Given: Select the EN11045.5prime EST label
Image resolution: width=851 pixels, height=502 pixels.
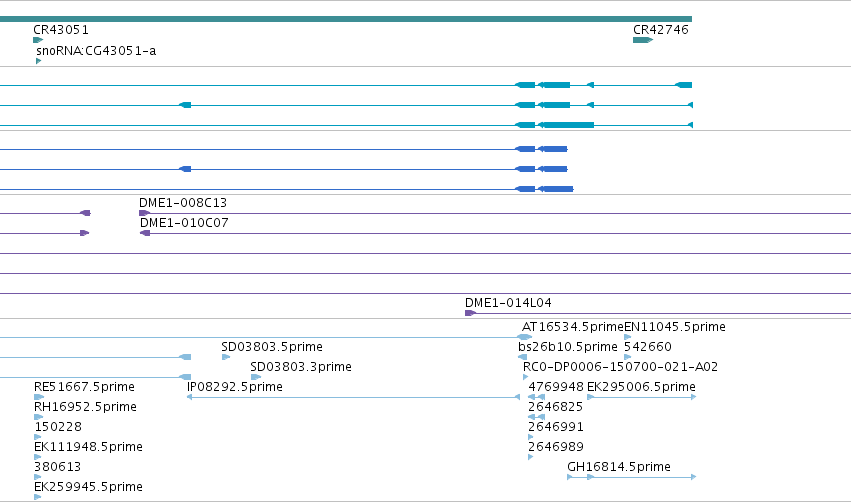Looking at the screenshot, I should [x=675, y=327].
